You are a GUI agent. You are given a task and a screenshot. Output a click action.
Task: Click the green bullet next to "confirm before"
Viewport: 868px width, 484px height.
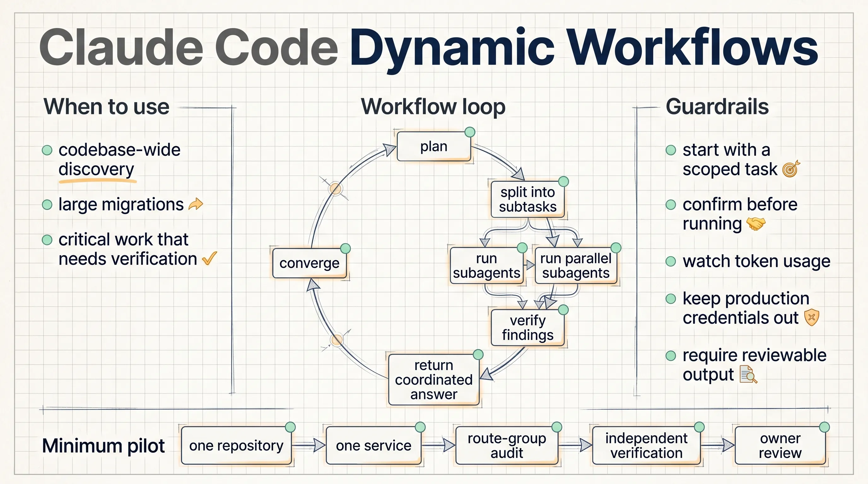(671, 205)
